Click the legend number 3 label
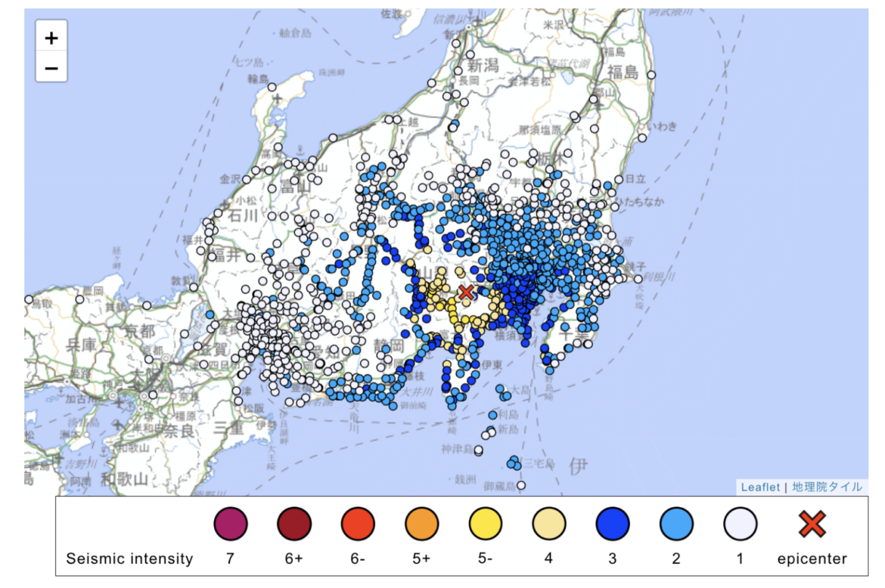 point(613,559)
